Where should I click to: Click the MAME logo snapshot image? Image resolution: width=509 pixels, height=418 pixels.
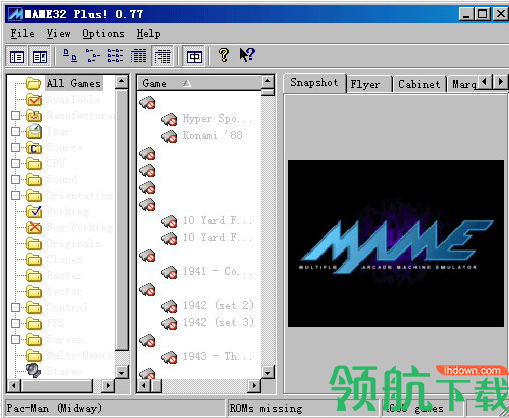click(396, 243)
